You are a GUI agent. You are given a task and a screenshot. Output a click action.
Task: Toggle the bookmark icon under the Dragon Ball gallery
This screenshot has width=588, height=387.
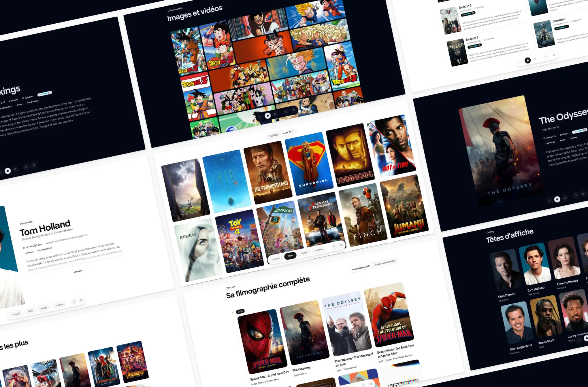click(x=275, y=114)
